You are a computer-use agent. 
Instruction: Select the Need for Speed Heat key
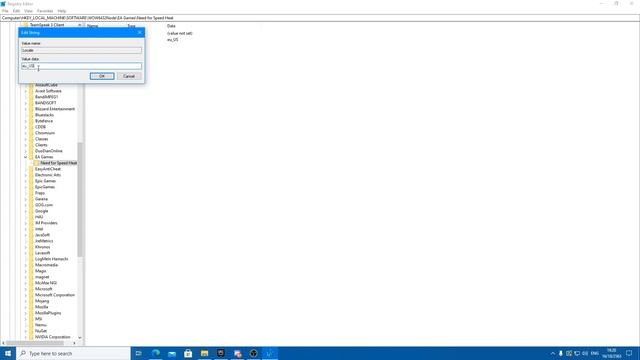click(58, 163)
